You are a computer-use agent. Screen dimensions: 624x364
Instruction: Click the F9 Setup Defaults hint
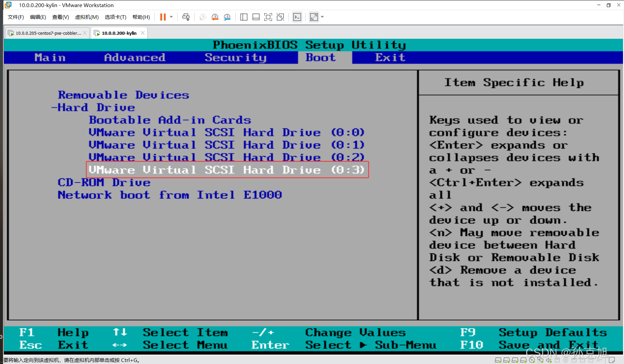pos(534,332)
